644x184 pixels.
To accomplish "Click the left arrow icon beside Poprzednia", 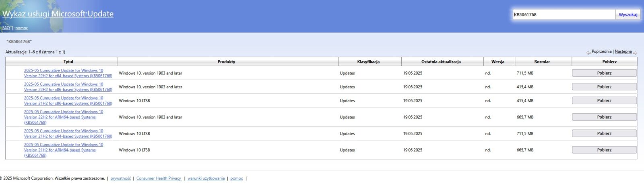I will click(x=588, y=52).
